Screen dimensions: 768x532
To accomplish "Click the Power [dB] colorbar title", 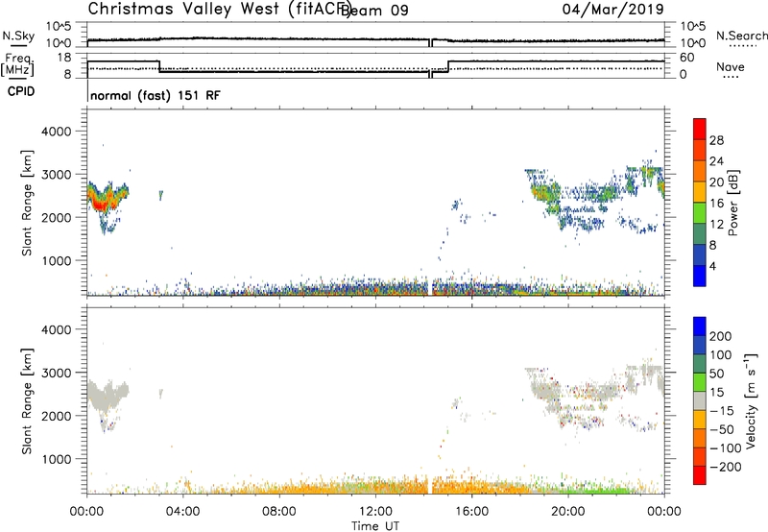I will click(x=733, y=204).
